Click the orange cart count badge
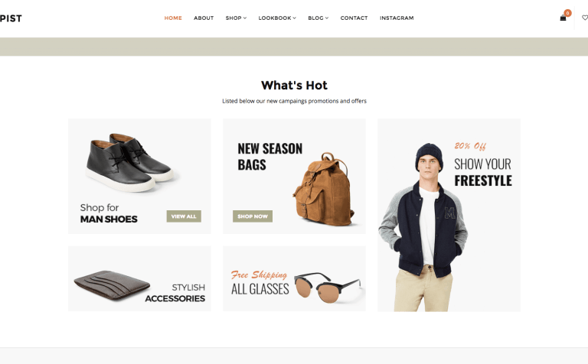 pos(568,13)
